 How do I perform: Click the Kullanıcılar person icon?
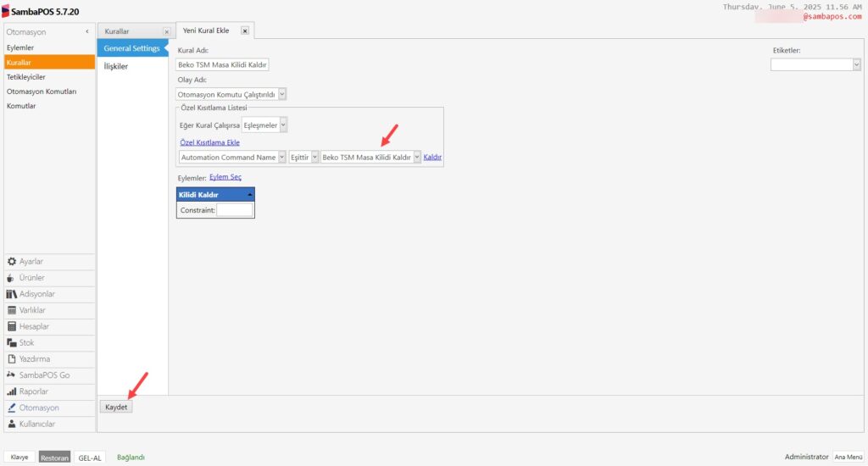[x=12, y=424]
